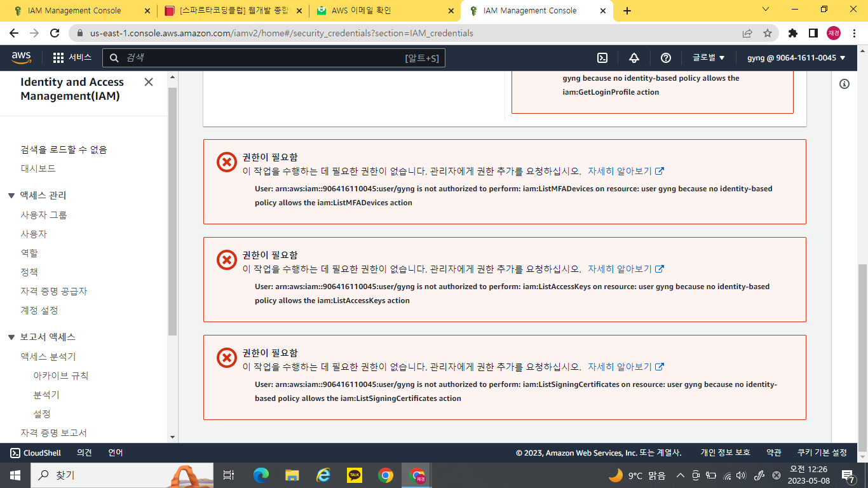Viewport: 868px width, 488px height.
Task: Open 개인 정보 보호 footer link
Action: click(x=725, y=453)
